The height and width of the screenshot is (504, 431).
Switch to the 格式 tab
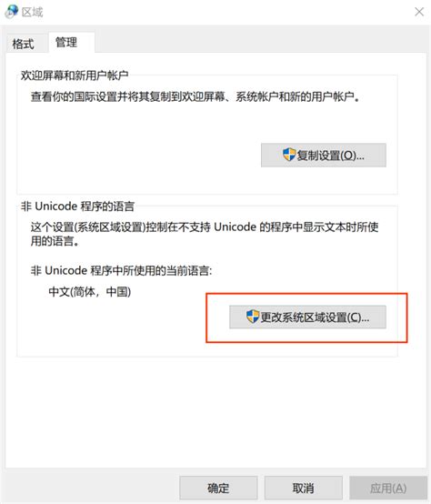[x=23, y=44]
